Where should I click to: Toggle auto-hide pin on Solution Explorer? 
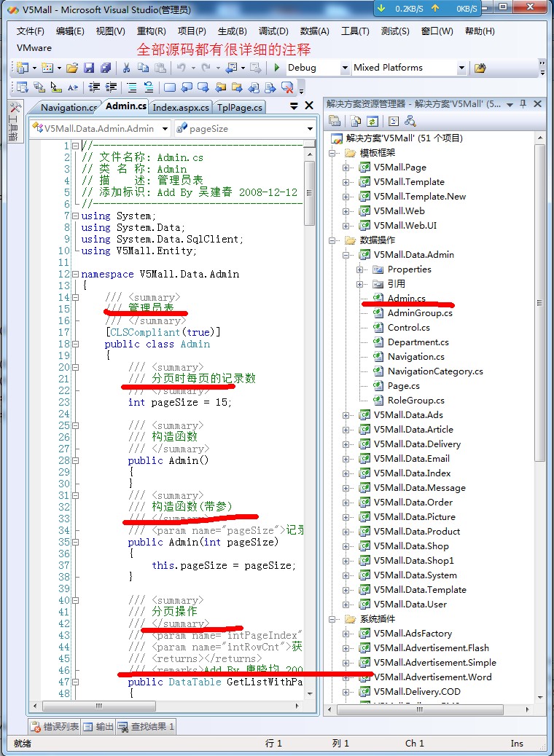point(523,103)
